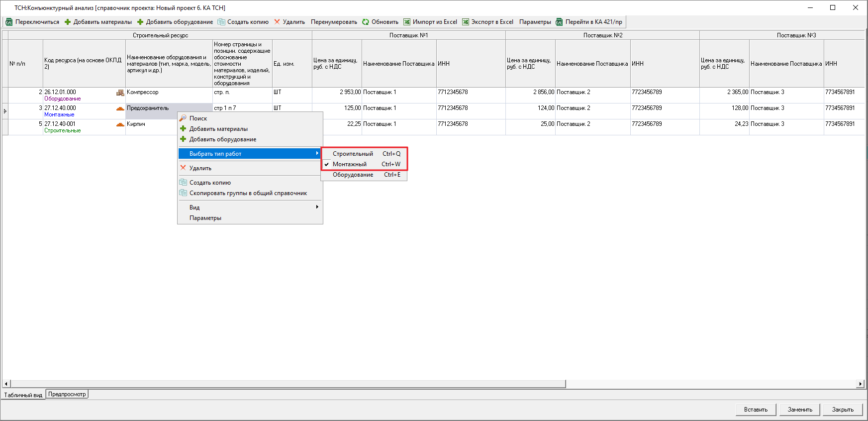Pick Оборудование in the work type submenu

point(353,175)
